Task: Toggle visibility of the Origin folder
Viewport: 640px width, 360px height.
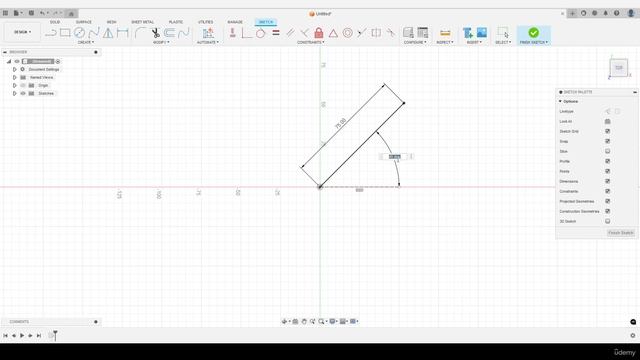Action: pos(23,85)
